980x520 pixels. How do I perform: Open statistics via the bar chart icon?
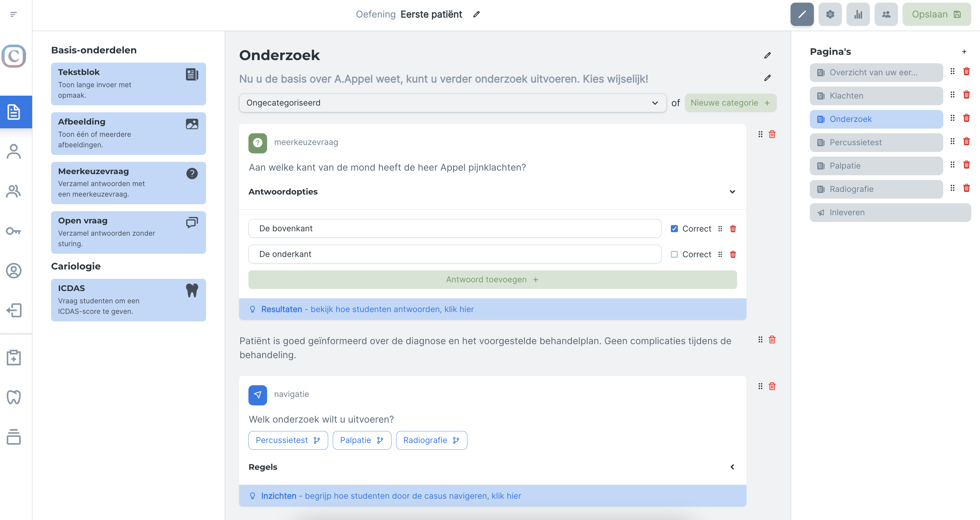pyautogui.click(x=858, y=15)
